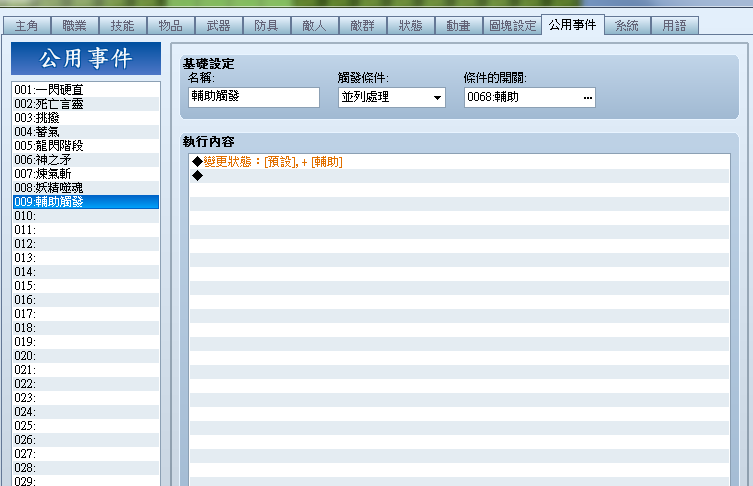
Task: Select empty event slot 019
Action: (x=86, y=341)
